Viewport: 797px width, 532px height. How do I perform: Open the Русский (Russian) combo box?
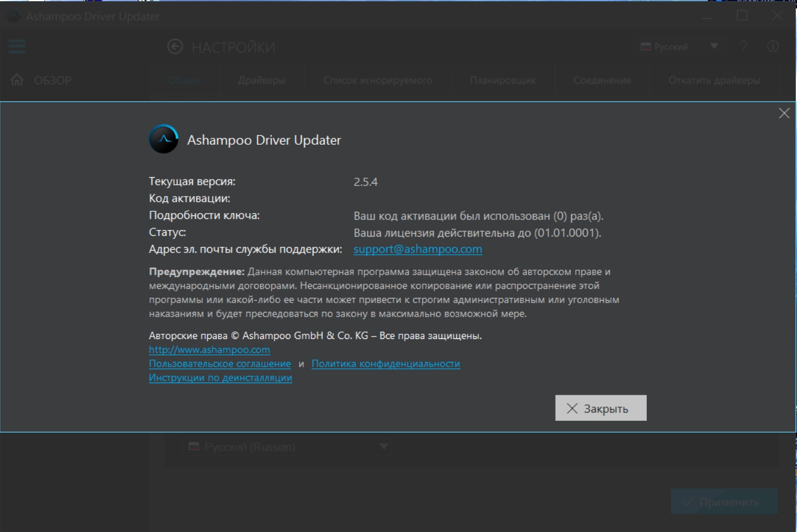[x=286, y=447]
